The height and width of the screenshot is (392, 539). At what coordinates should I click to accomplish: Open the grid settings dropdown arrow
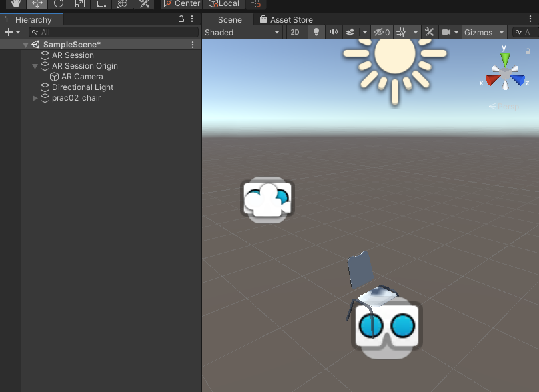[x=416, y=32]
